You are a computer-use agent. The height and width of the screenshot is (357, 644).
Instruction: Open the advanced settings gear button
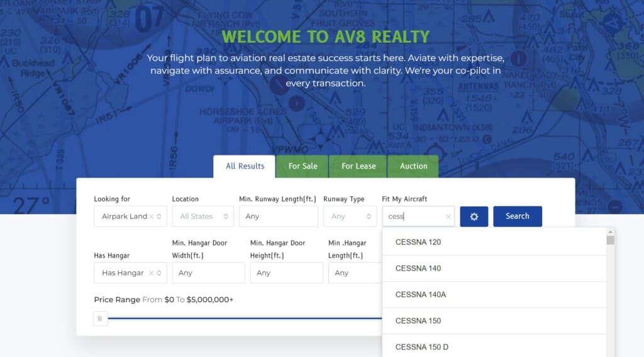[x=474, y=217]
